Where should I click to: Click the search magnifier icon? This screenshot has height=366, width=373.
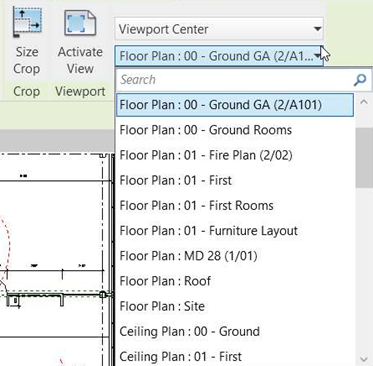360,80
